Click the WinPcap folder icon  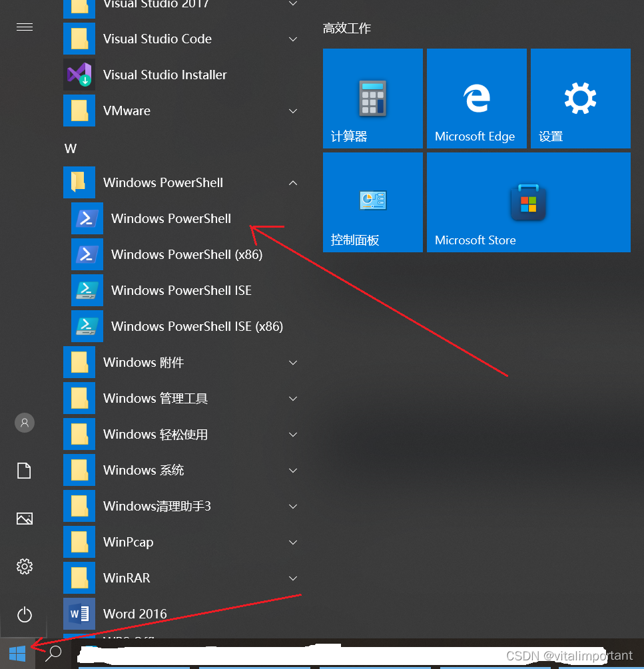click(79, 542)
